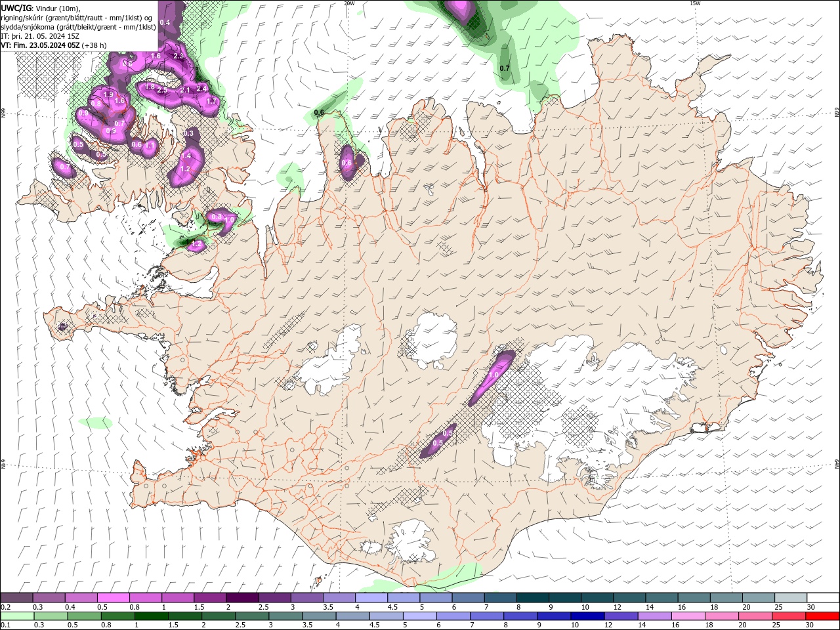Image resolution: width=840 pixels, height=630 pixels.
Task: Click the bright red swatch ending the lower legend
Action: 823,616
